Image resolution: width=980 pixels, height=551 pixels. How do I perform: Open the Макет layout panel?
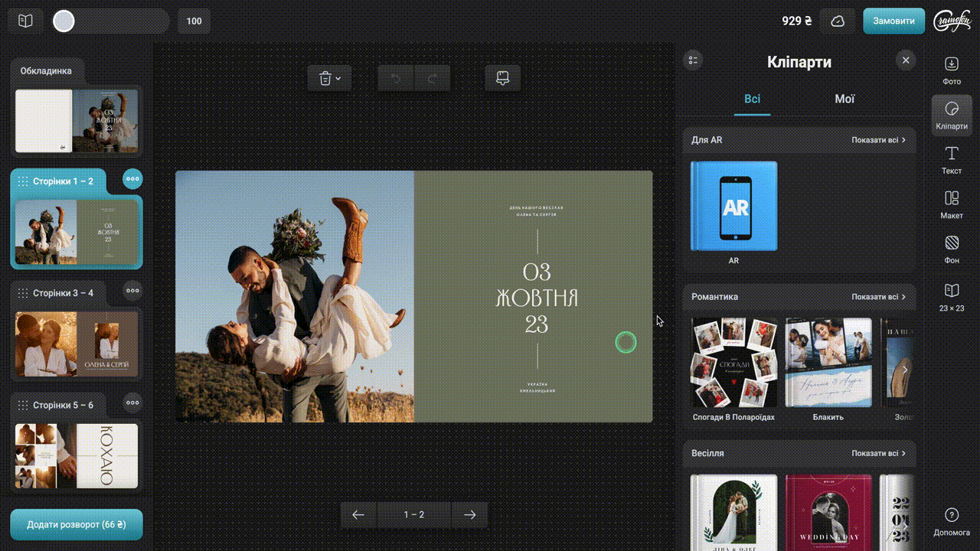(951, 204)
